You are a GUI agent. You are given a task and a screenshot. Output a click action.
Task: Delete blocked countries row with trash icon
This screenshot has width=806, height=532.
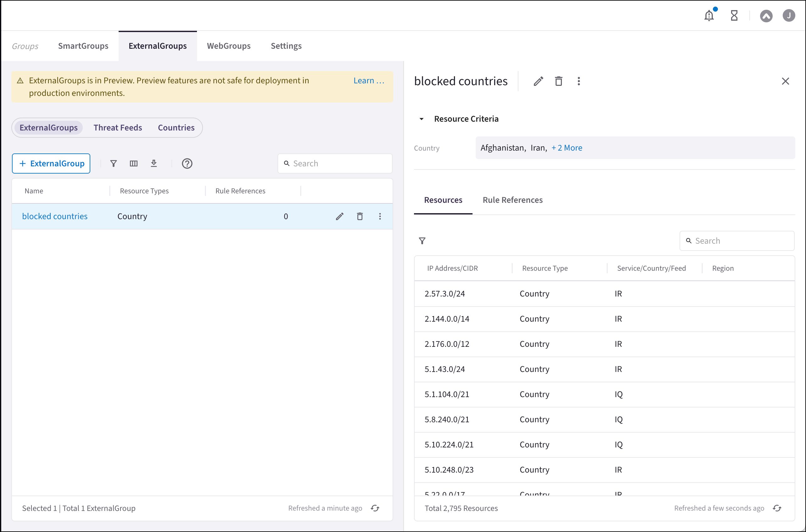(360, 216)
